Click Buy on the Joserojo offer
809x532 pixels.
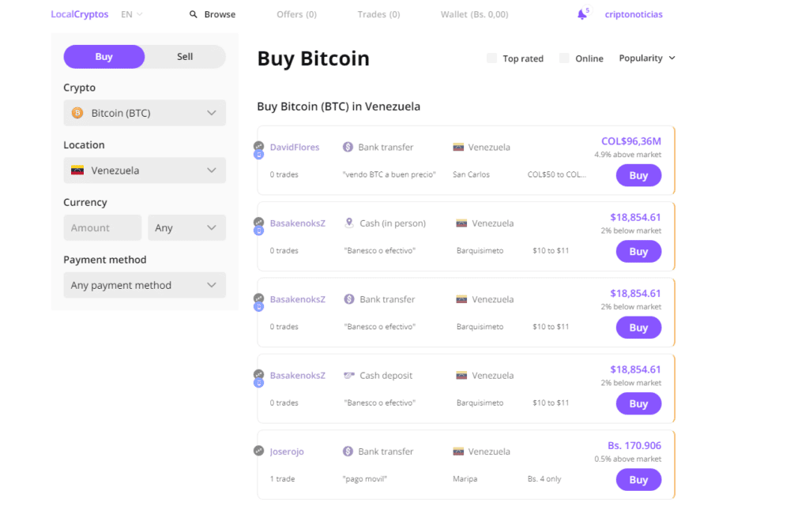pos(638,480)
